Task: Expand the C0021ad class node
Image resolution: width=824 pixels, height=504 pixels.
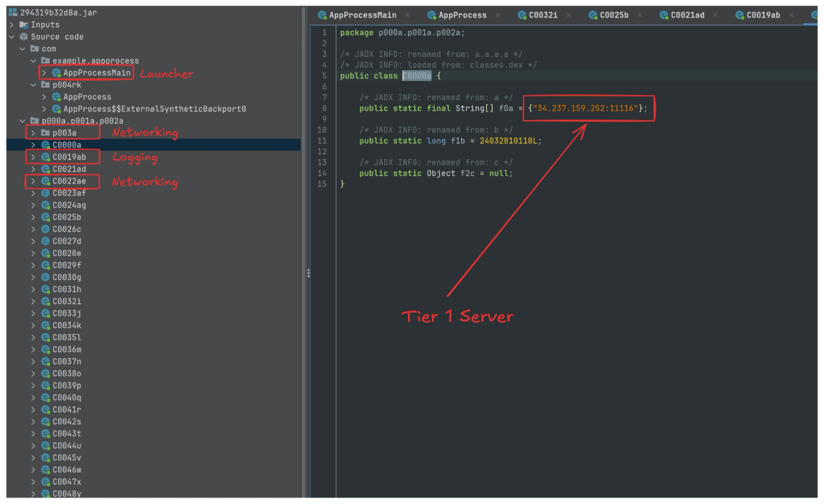Action: pos(34,169)
